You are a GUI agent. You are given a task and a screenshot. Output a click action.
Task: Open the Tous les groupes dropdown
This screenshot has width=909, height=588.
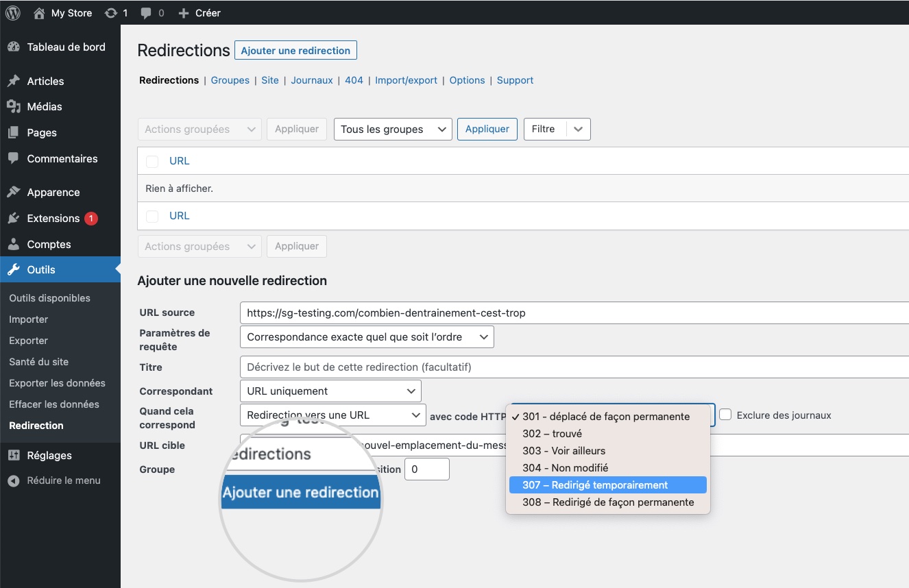coord(393,130)
